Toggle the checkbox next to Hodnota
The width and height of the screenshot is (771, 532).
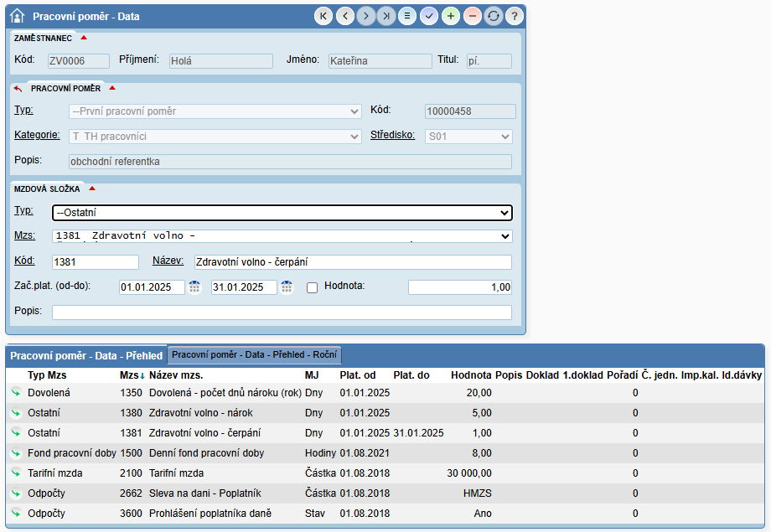(313, 287)
